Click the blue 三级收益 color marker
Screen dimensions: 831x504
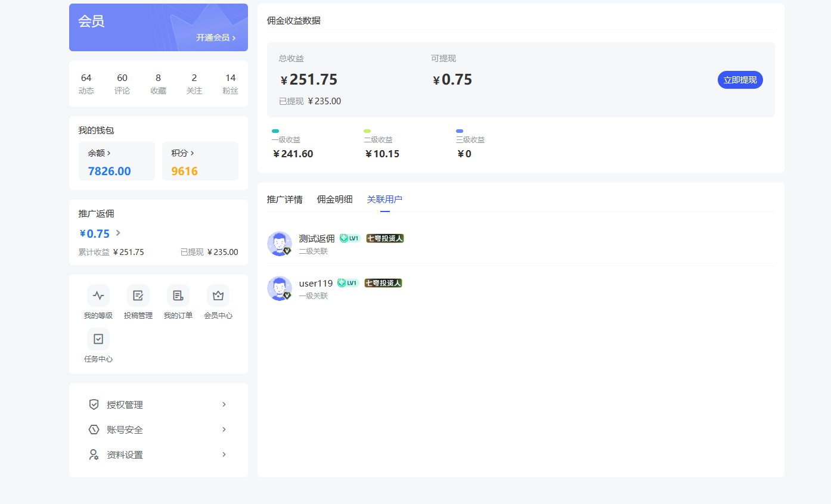click(460, 131)
